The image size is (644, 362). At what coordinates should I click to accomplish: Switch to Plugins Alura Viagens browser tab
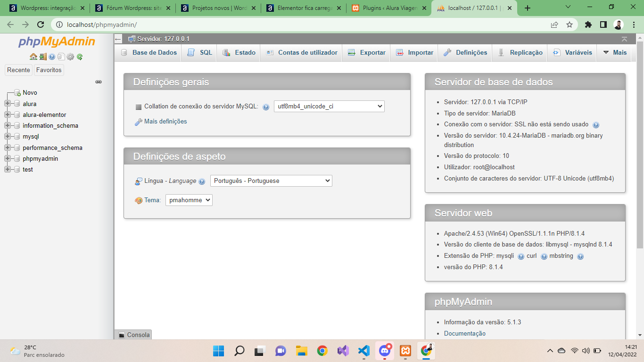389,8
